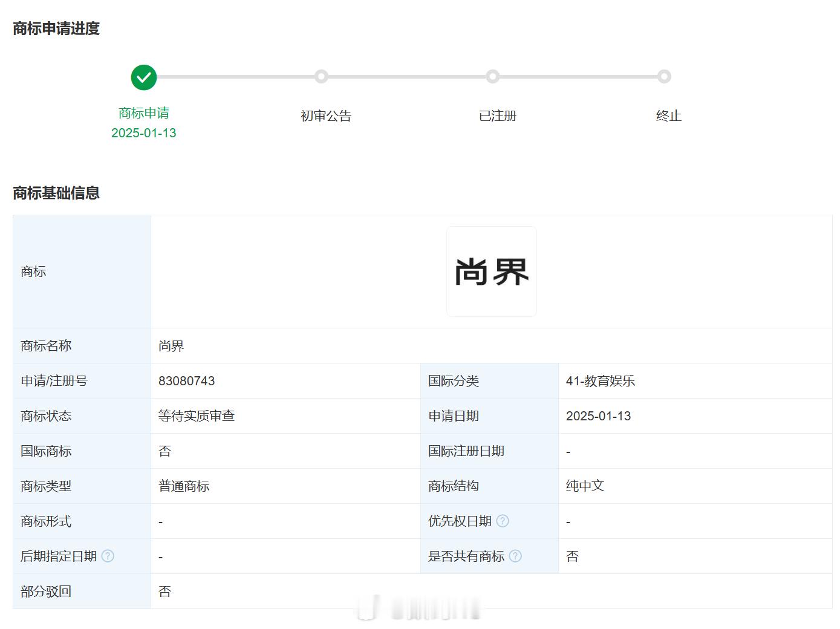840x629 pixels.
Task: Click the 商标名称 value 尚界
Action: (x=171, y=346)
